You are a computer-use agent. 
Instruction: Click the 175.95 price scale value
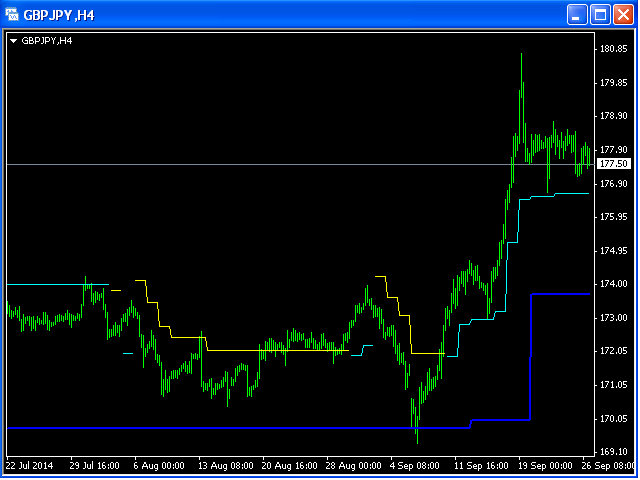point(613,217)
